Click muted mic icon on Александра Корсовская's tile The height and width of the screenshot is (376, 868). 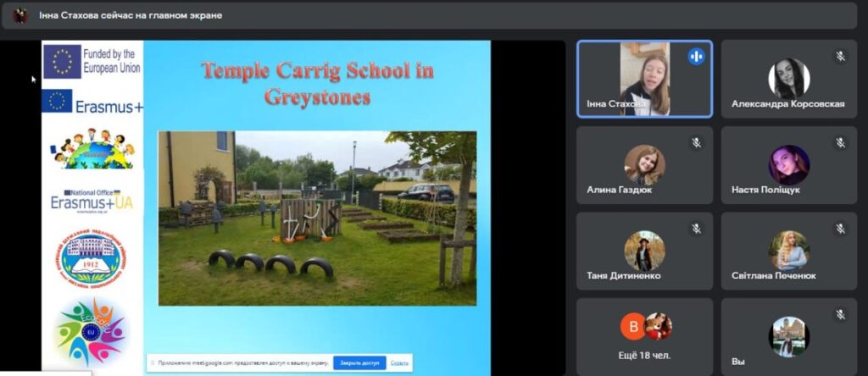(840, 57)
